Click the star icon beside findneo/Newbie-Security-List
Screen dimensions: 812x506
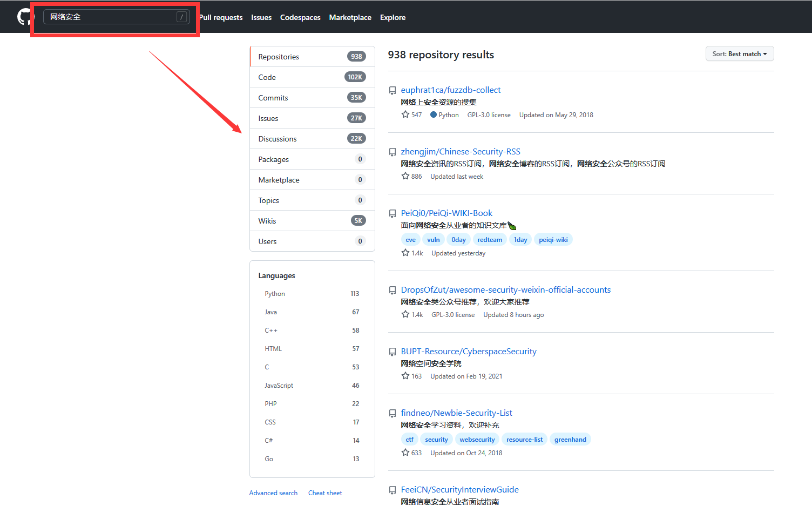pyautogui.click(x=405, y=453)
